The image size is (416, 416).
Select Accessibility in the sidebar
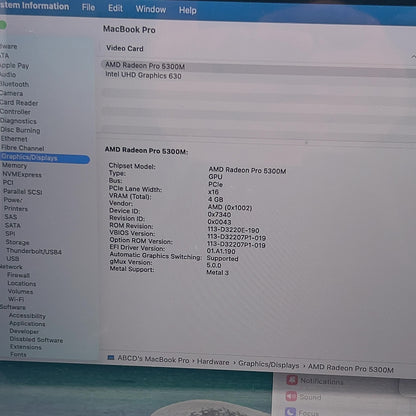coord(27,316)
